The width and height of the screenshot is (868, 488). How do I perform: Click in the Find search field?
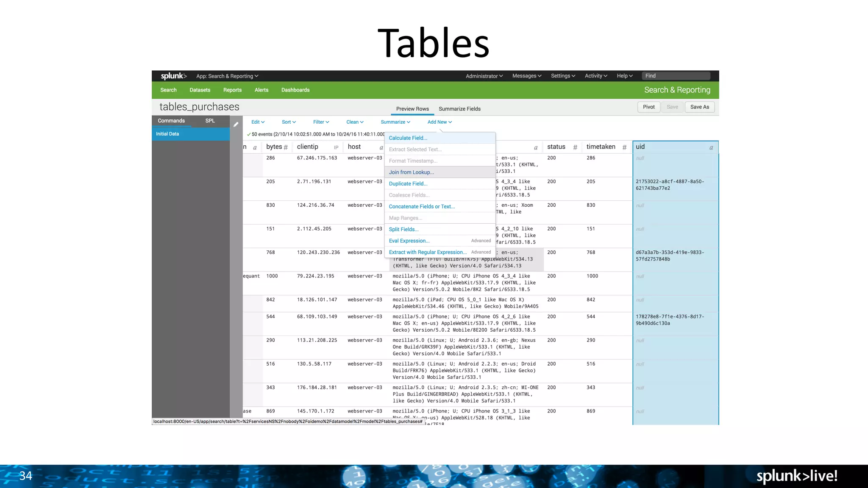(x=676, y=76)
